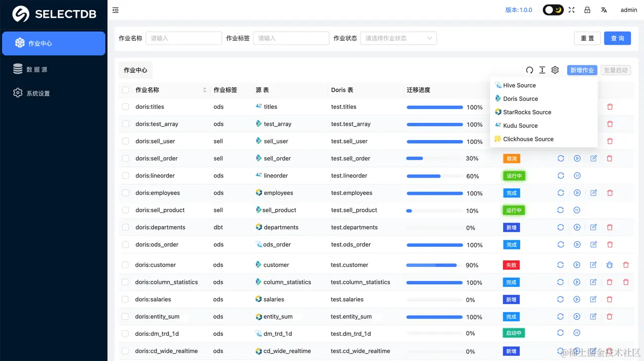Open 作业中心 in the sidebar
The width and height of the screenshot is (644, 361).
coord(54,43)
